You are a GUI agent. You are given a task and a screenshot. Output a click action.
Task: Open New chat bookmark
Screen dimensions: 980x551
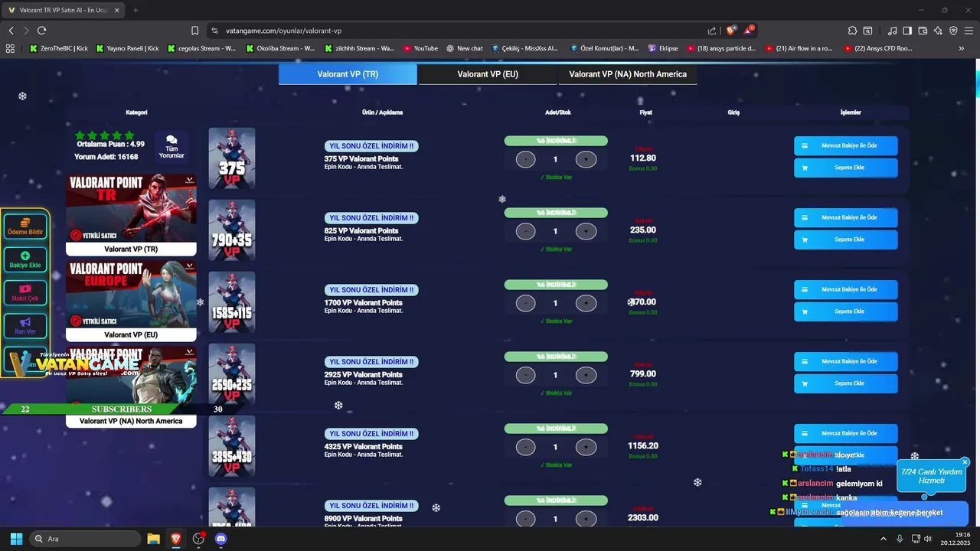(x=464, y=48)
